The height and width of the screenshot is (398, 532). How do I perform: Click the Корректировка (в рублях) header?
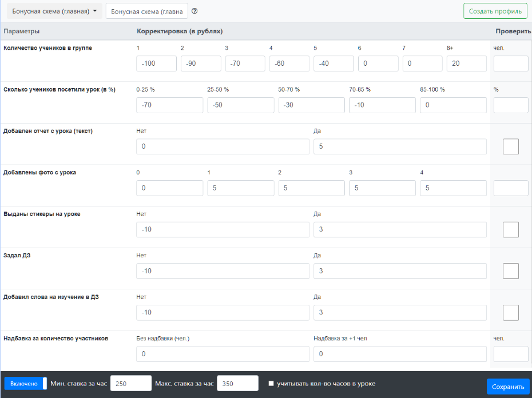tap(180, 31)
